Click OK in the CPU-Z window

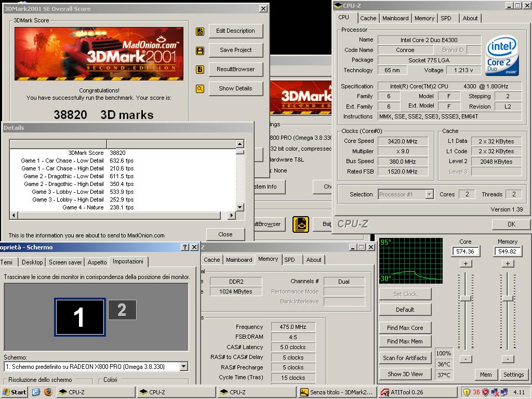pos(511,224)
